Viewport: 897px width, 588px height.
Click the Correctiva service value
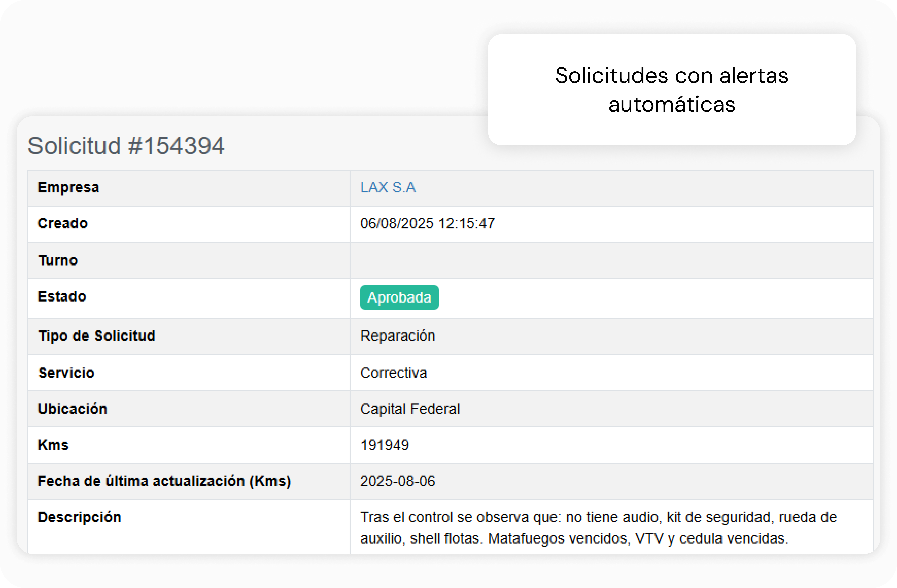[394, 372]
